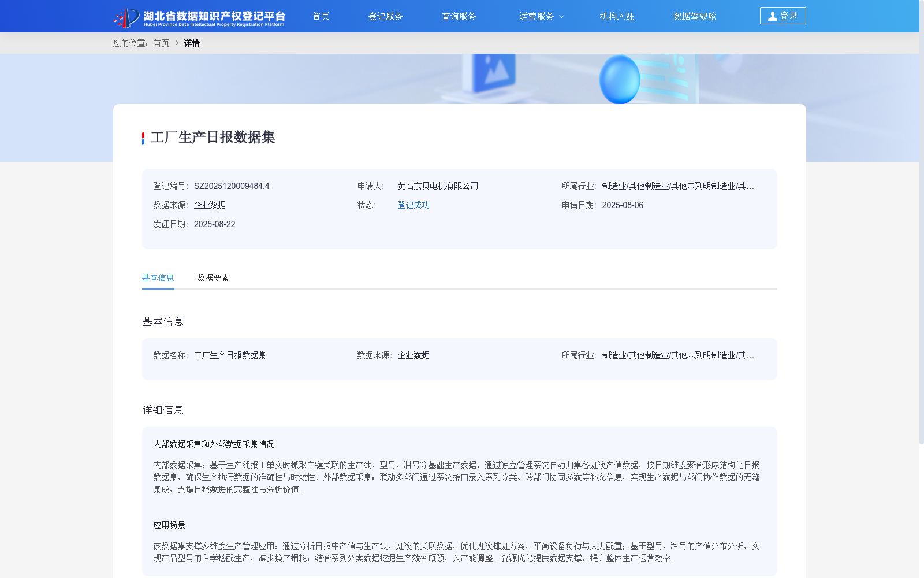Image resolution: width=924 pixels, height=578 pixels.
Task: Click the 详细信息 section heading
Action: pos(163,410)
